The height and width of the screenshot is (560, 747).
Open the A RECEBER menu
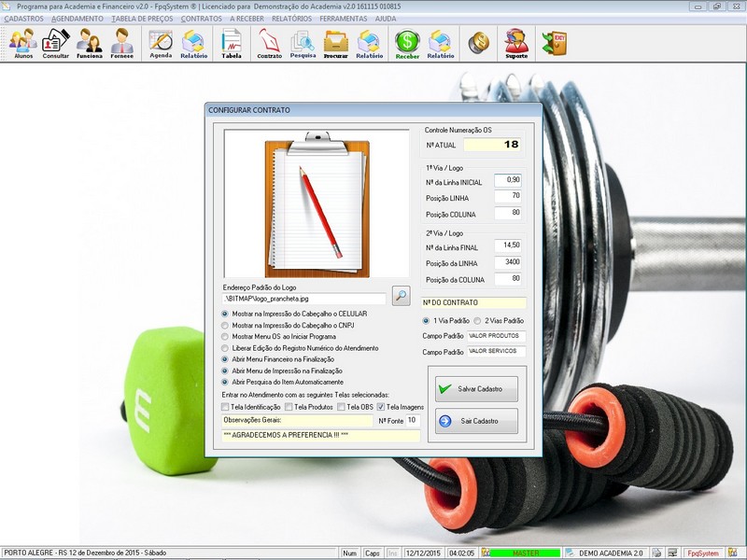tap(247, 19)
